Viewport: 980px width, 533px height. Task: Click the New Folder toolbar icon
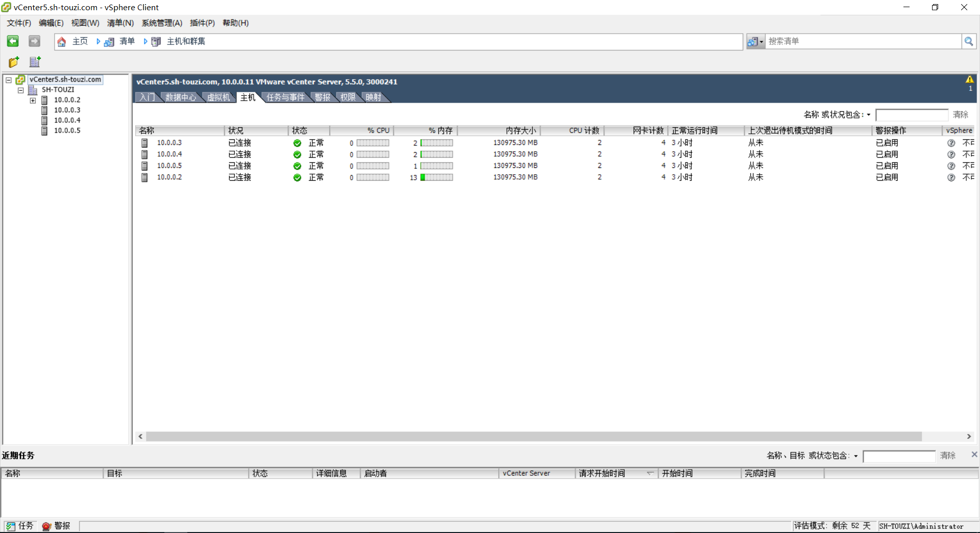coord(14,62)
